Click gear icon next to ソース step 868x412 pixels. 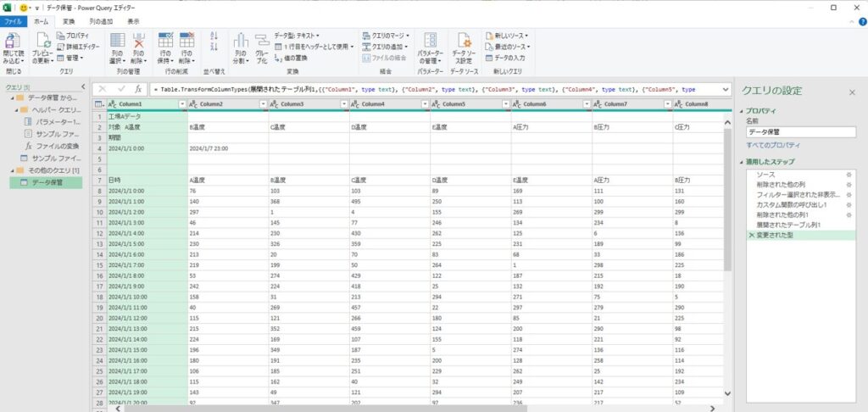click(x=849, y=173)
